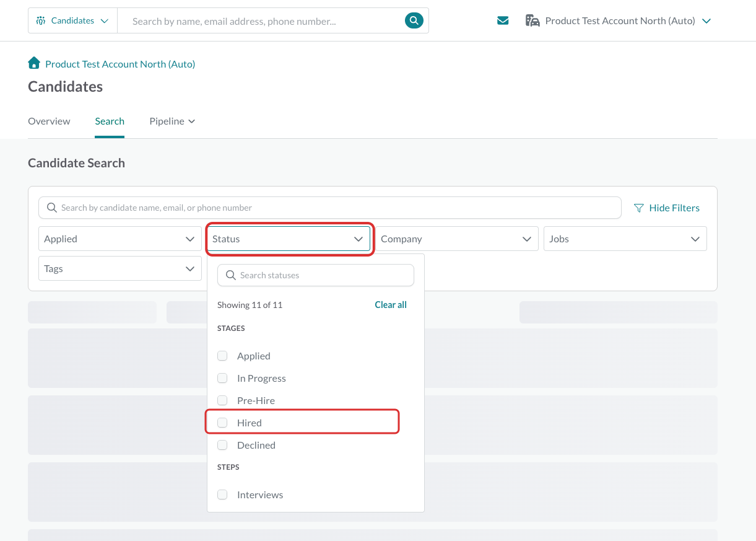Open the Applied filter dropdown
This screenshot has width=756, height=541.
point(120,239)
